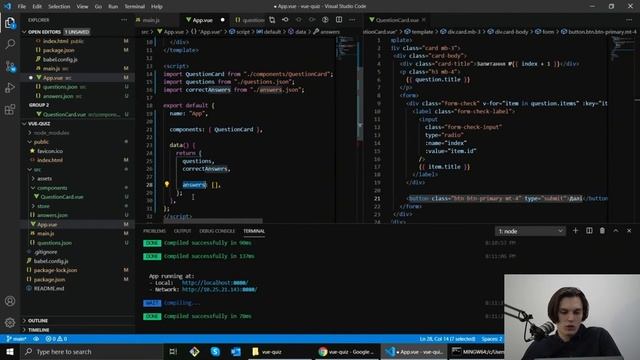Open the Explorer view in activity bar

pyautogui.click(x=10, y=22)
